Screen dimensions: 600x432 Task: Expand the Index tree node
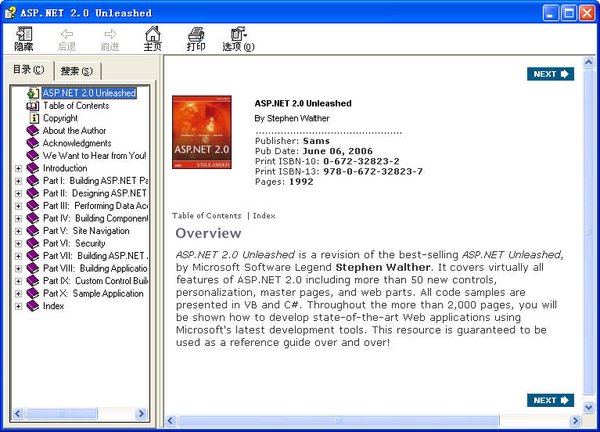tap(18, 306)
